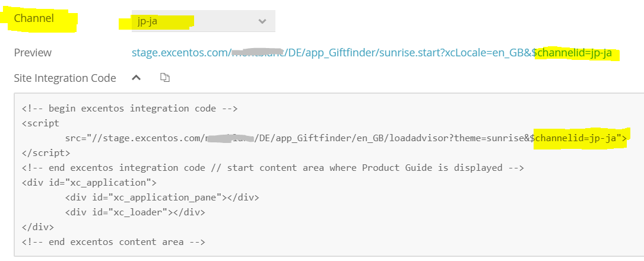Click the Channel dropdown arrow chevron
Viewport: 644px width, 261px height.
pos(262,22)
